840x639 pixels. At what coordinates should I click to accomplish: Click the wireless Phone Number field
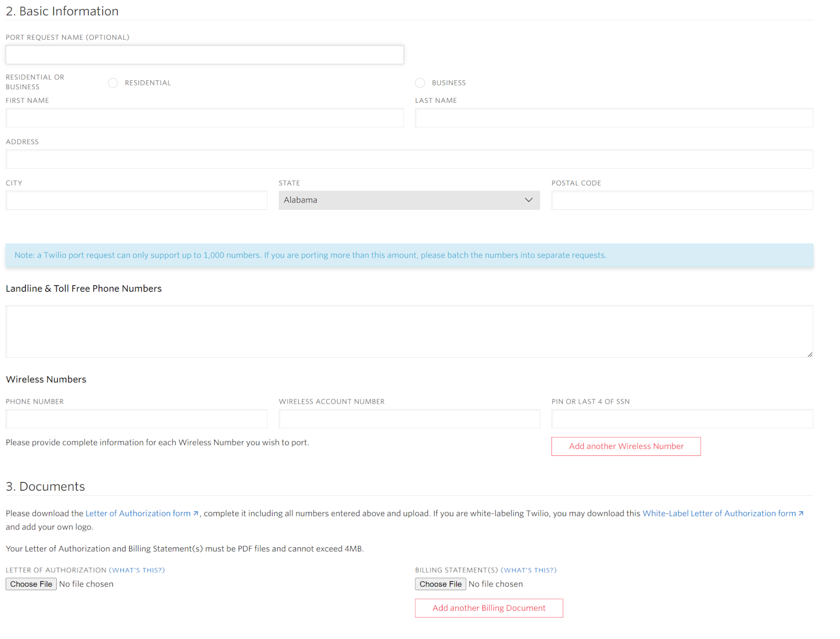click(x=136, y=419)
